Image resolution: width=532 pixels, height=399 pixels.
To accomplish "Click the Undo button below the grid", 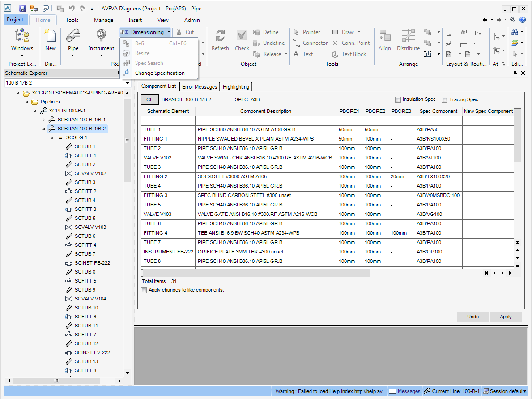I will pos(472,317).
